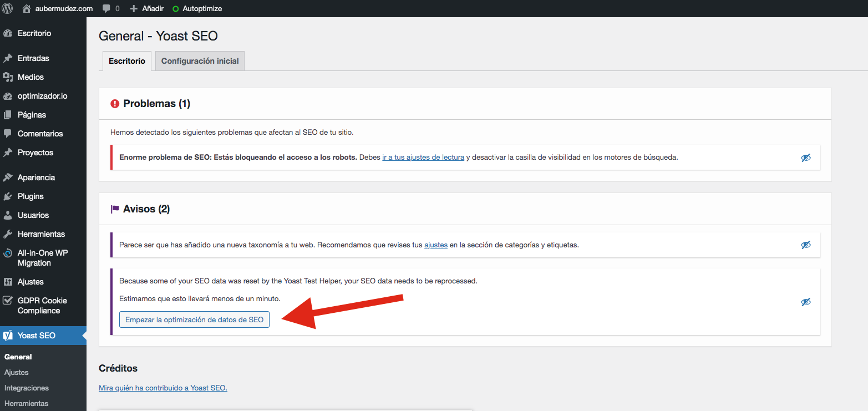
Task: Click the Plugins plug icon
Action: click(8, 196)
